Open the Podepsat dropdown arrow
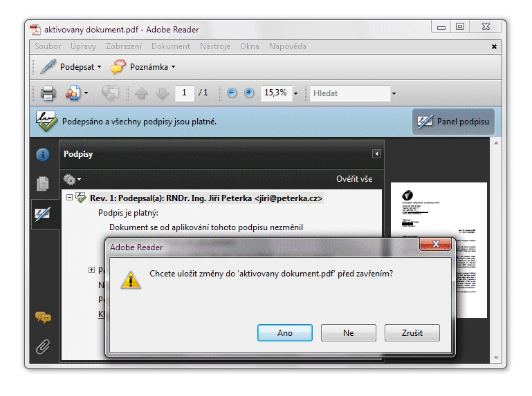Screen dimensions: 532x396 [x=99, y=67]
